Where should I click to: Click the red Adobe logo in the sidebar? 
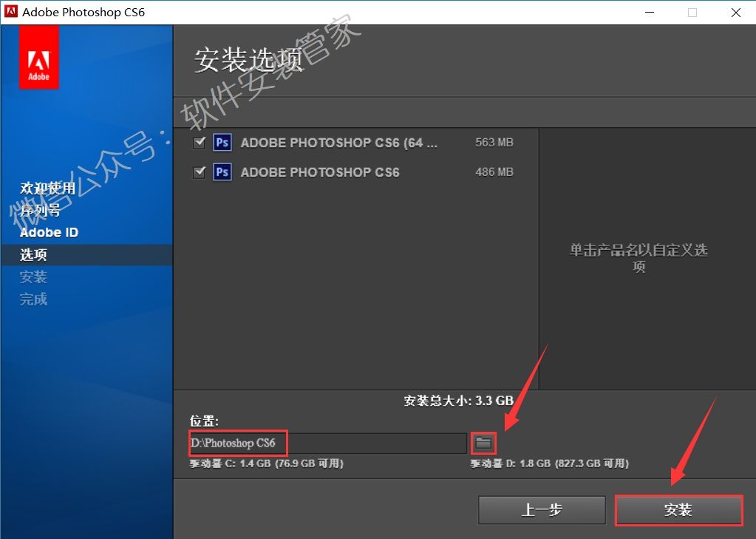[x=38, y=58]
